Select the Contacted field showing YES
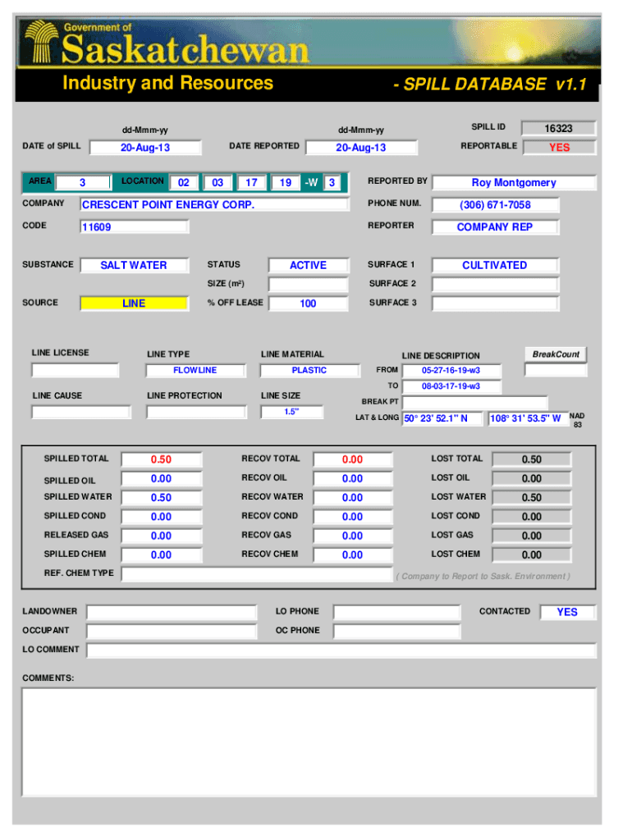Viewport: 632px width, 840px height. click(566, 612)
